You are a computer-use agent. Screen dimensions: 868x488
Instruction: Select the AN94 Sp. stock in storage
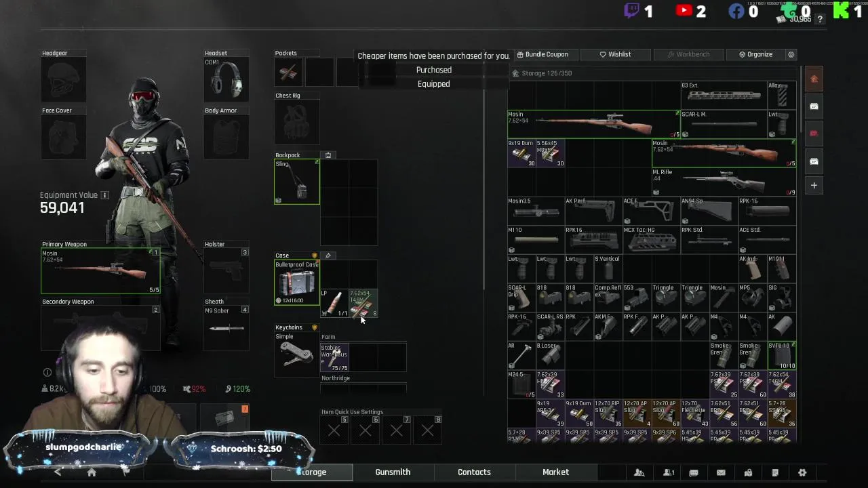709,211
